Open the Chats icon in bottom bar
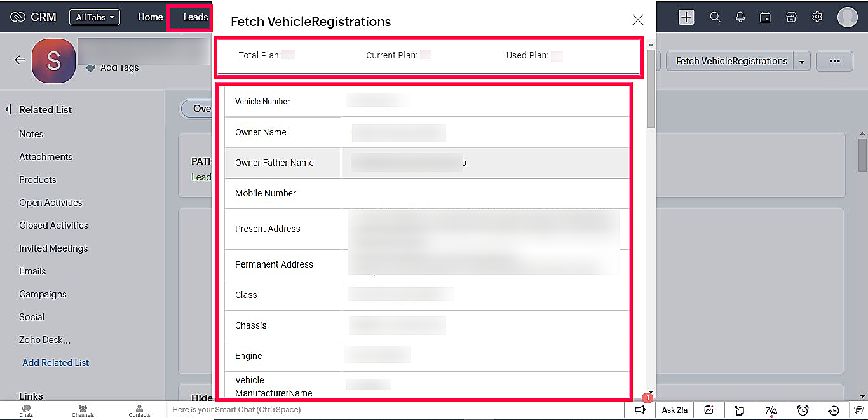The image size is (868, 420). (x=26, y=410)
